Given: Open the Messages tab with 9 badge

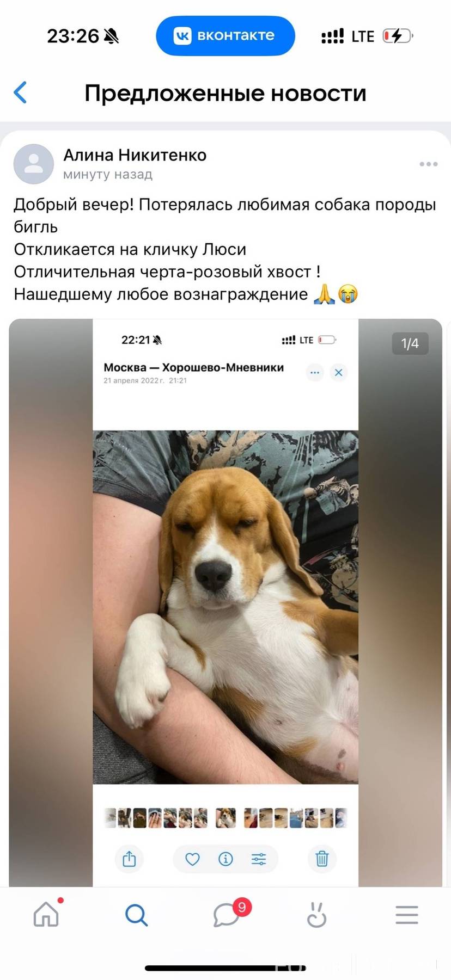Looking at the screenshot, I should [227, 915].
